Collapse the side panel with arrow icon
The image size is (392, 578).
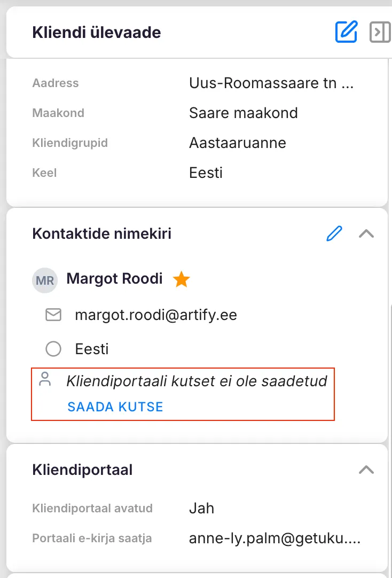[380, 32]
